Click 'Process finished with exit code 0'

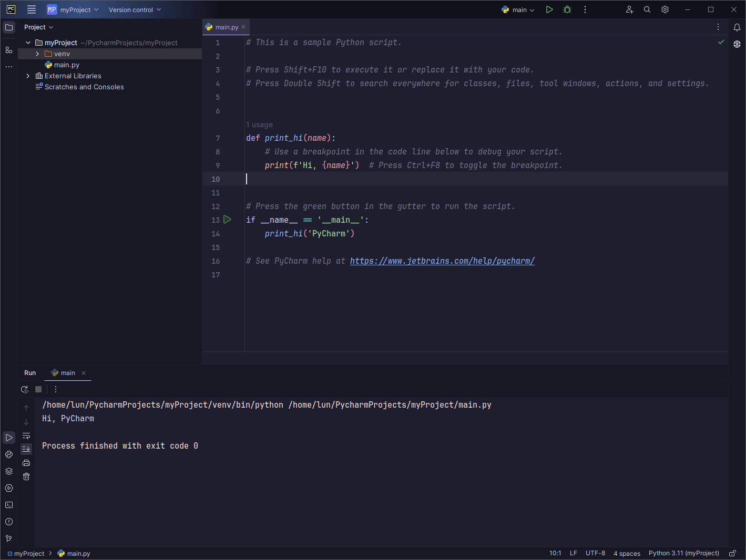tap(120, 445)
